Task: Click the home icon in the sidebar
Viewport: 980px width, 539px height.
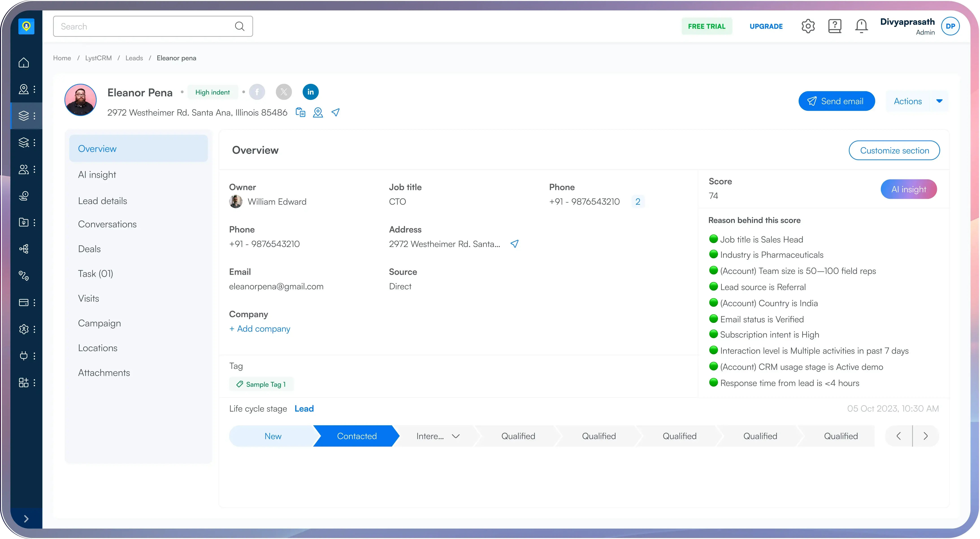Action: click(24, 62)
